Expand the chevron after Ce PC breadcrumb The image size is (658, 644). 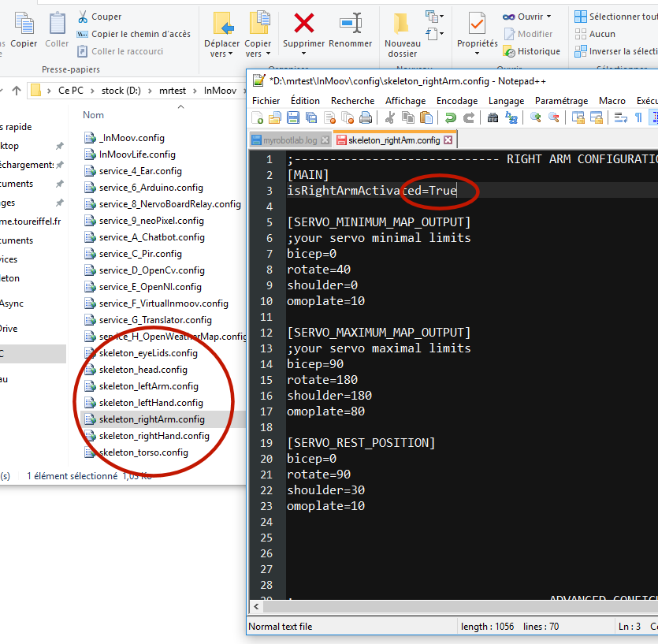[x=92, y=91]
